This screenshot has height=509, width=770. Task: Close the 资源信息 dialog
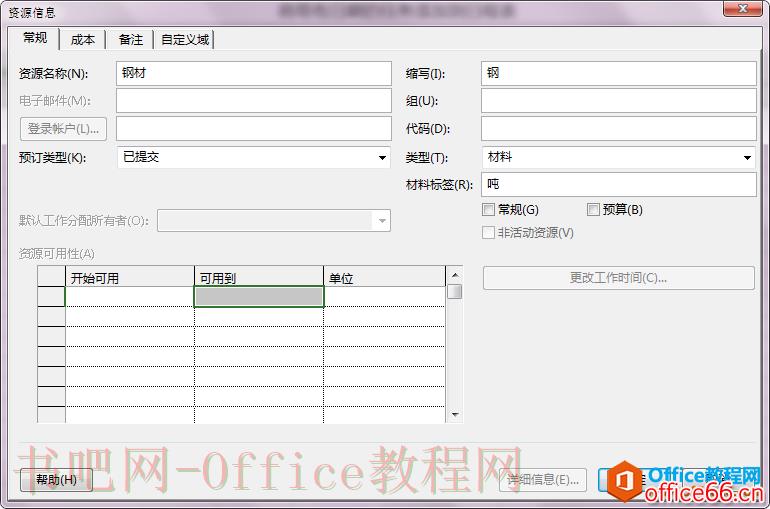point(742,8)
